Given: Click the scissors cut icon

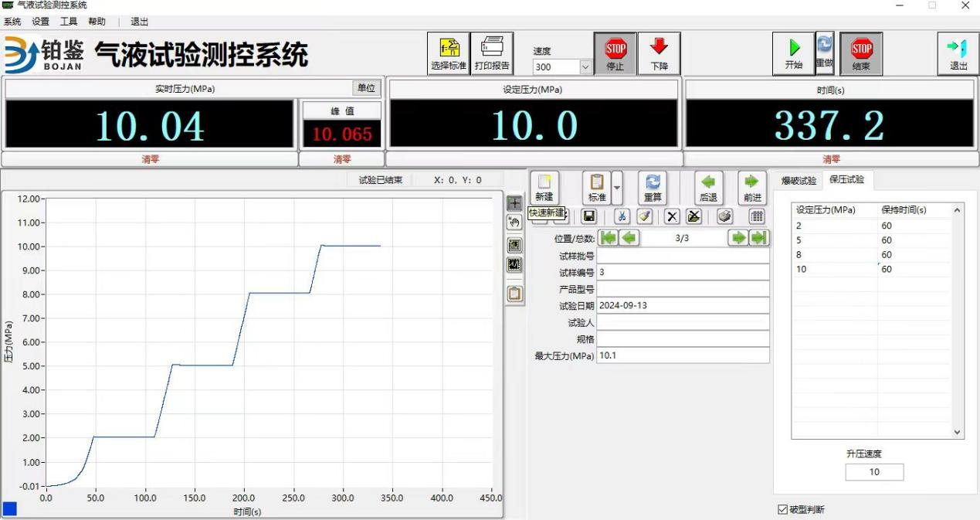Looking at the screenshot, I should pyautogui.click(x=622, y=216).
